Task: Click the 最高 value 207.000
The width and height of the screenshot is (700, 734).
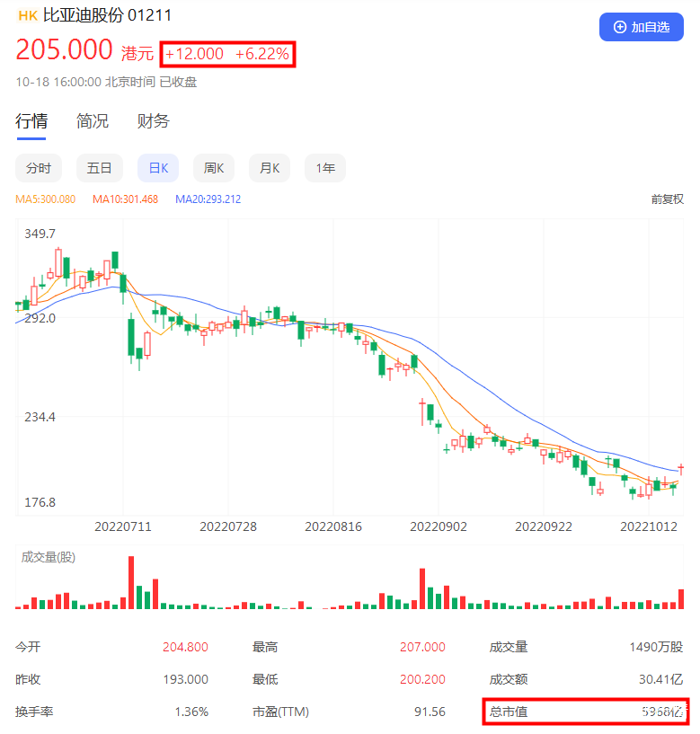Action: click(x=422, y=647)
